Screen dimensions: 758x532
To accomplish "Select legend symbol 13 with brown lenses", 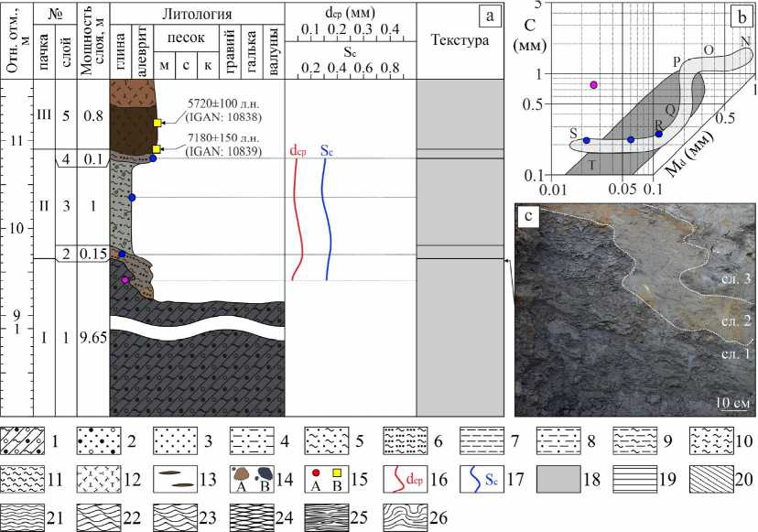I will [175, 479].
